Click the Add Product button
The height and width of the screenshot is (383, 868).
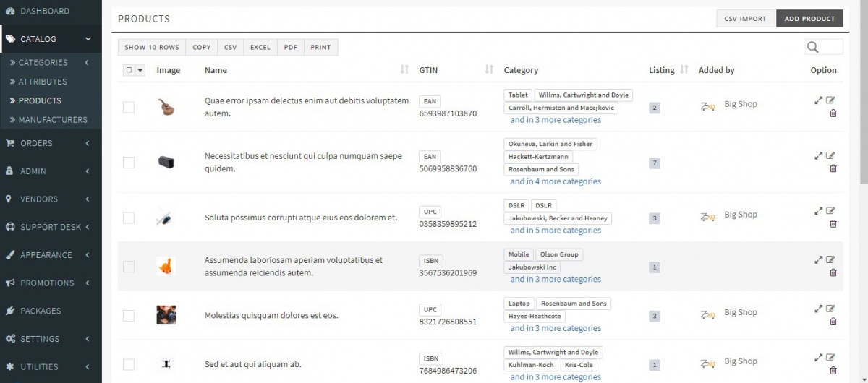point(809,19)
